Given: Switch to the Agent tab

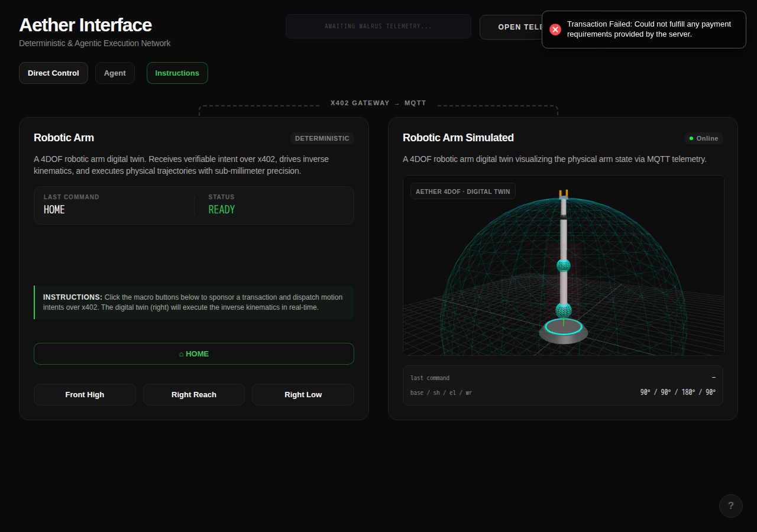Looking at the screenshot, I should (115, 73).
